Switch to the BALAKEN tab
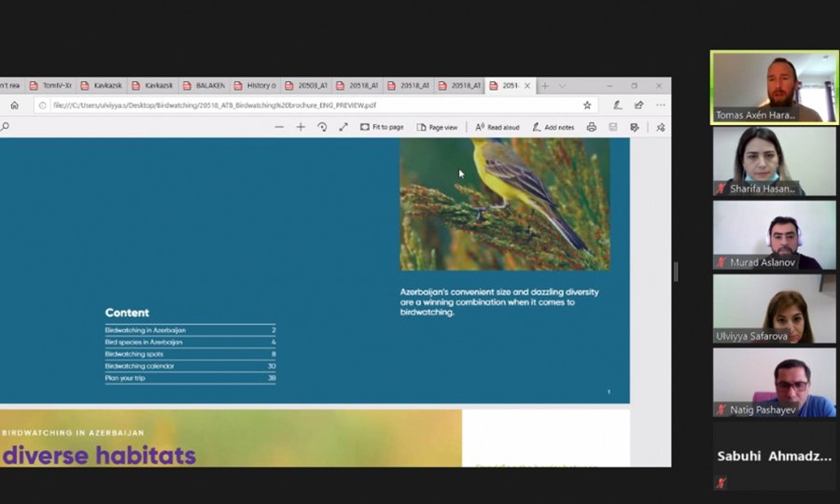Screen dimensions: 840x504 (204, 86)
